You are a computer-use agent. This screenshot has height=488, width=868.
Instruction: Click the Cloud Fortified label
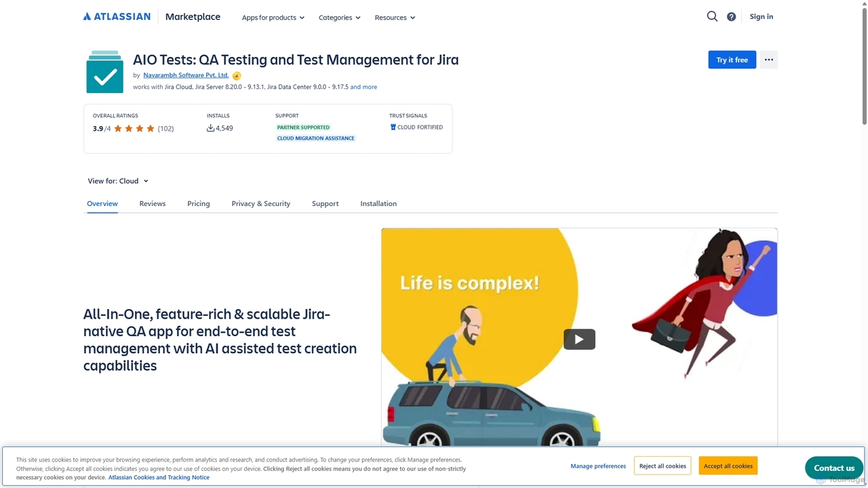point(420,127)
